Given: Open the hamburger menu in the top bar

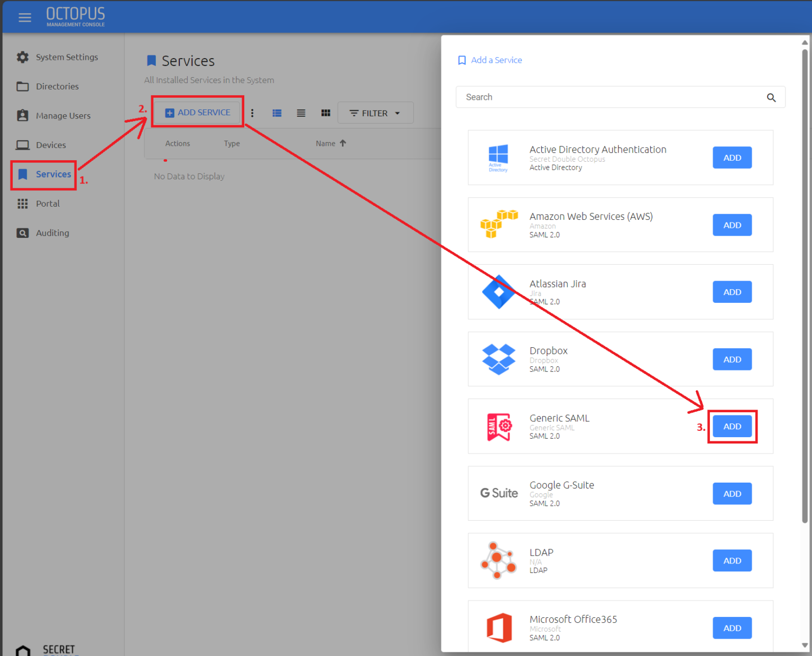Looking at the screenshot, I should 25,16.
